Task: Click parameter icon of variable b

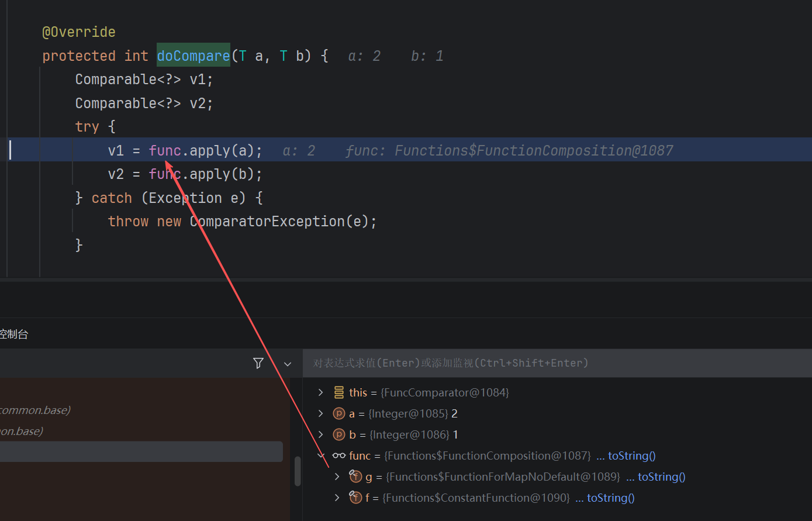Action: tap(339, 434)
